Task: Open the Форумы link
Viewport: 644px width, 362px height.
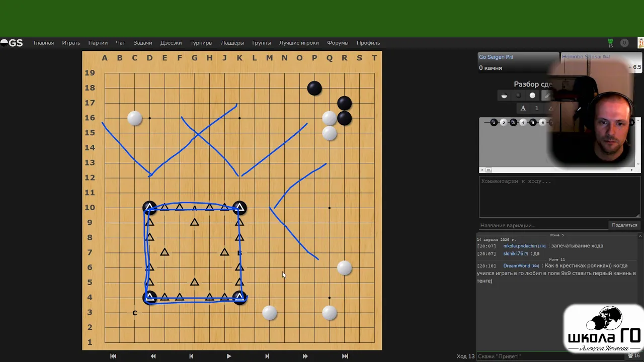Action: pos(338,43)
